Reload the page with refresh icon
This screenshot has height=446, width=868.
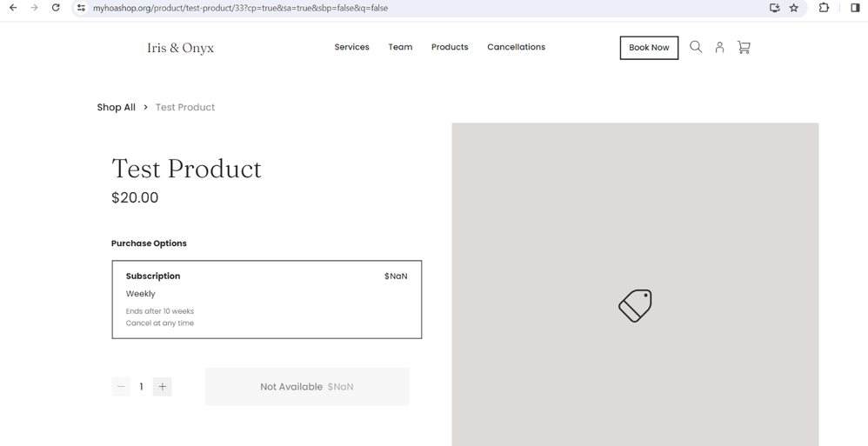tap(56, 8)
